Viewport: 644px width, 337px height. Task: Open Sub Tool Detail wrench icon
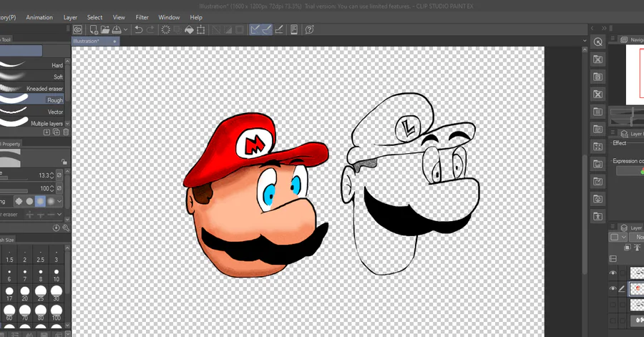(x=65, y=228)
